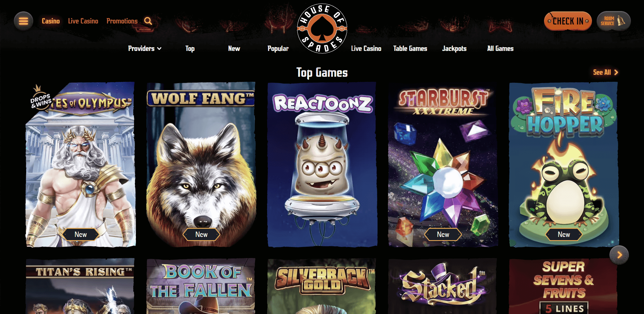This screenshot has height=314, width=644.
Task: Open the Reactoonz game thumbnail
Action: (x=322, y=165)
